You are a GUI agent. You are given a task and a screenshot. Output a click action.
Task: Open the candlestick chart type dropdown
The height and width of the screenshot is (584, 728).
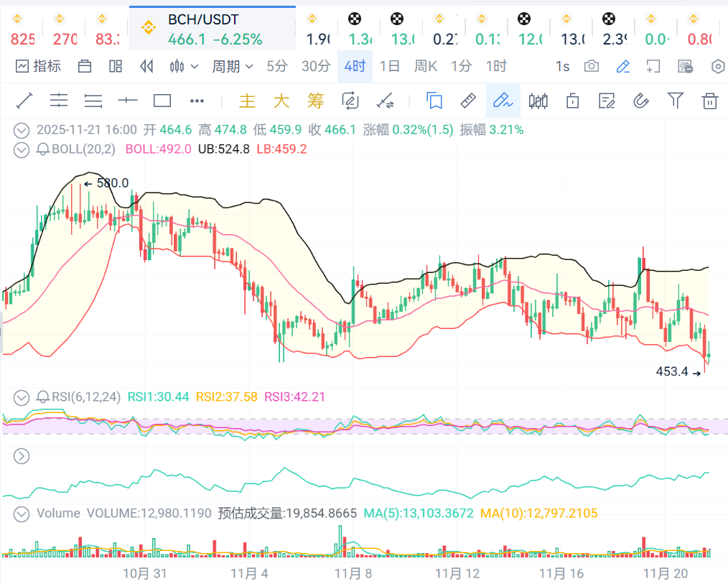tap(183, 67)
